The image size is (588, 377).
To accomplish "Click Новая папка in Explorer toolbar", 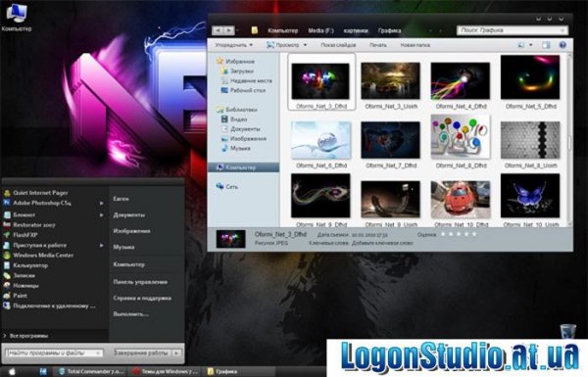I will pos(416,45).
